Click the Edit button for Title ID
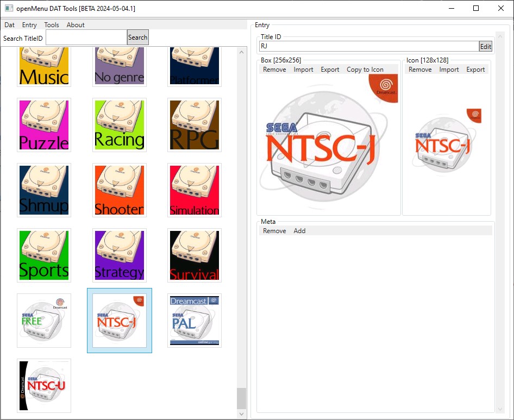The image size is (514, 420). [x=486, y=47]
